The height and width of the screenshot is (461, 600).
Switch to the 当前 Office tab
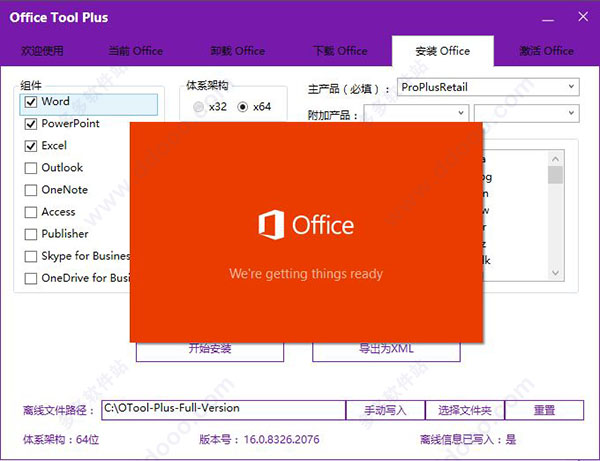(x=135, y=51)
